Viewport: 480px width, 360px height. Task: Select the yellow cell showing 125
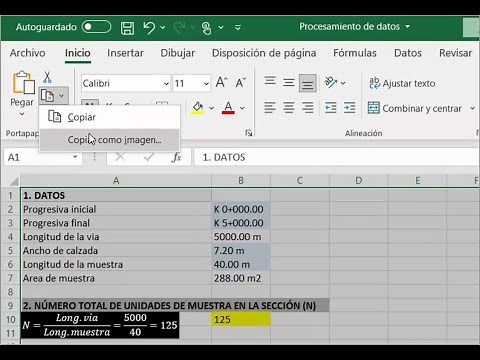point(241,319)
